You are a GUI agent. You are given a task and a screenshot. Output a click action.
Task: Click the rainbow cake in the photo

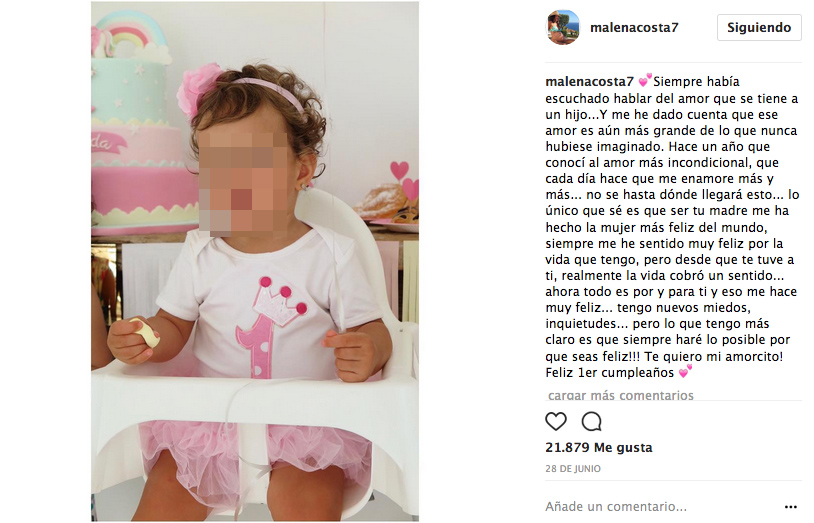point(138,125)
